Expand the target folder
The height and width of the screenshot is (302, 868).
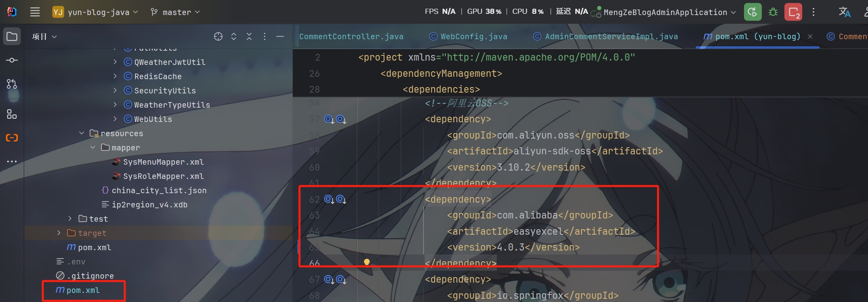coord(59,233)
